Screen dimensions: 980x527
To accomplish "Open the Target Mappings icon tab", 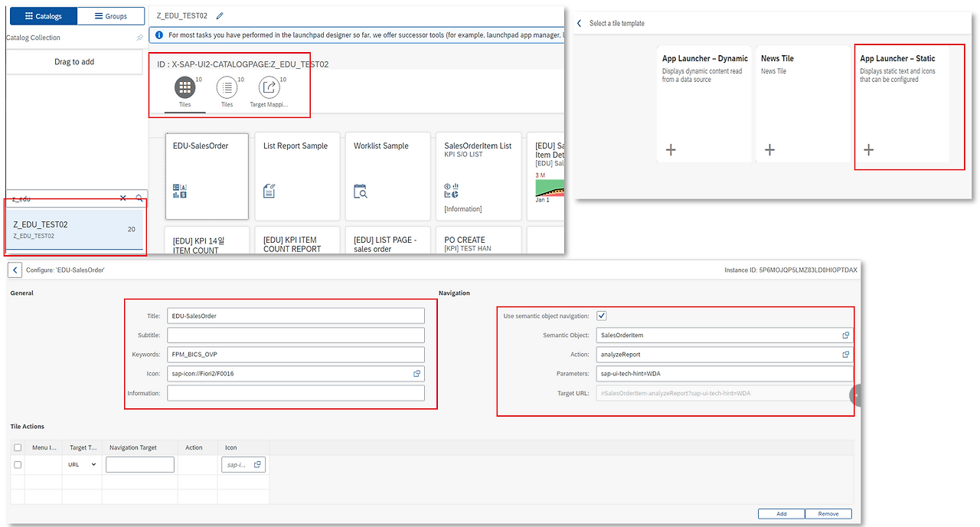I will tap(269, 87).
